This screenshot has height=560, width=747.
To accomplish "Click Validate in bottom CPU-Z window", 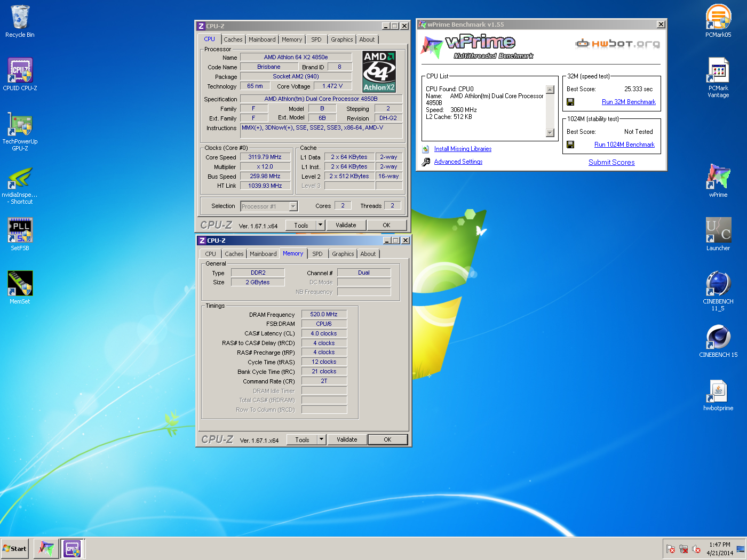I will (347, 439).
